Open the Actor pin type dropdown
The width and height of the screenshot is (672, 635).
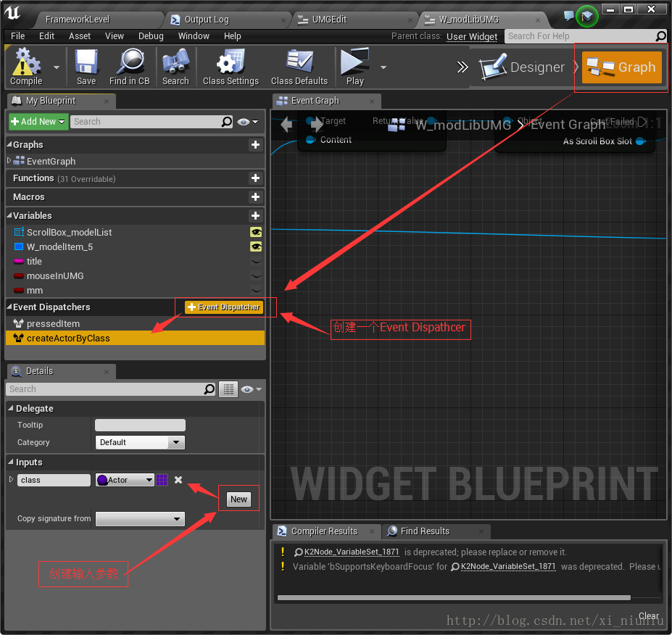pyautogui.click(x=125, y=480)
